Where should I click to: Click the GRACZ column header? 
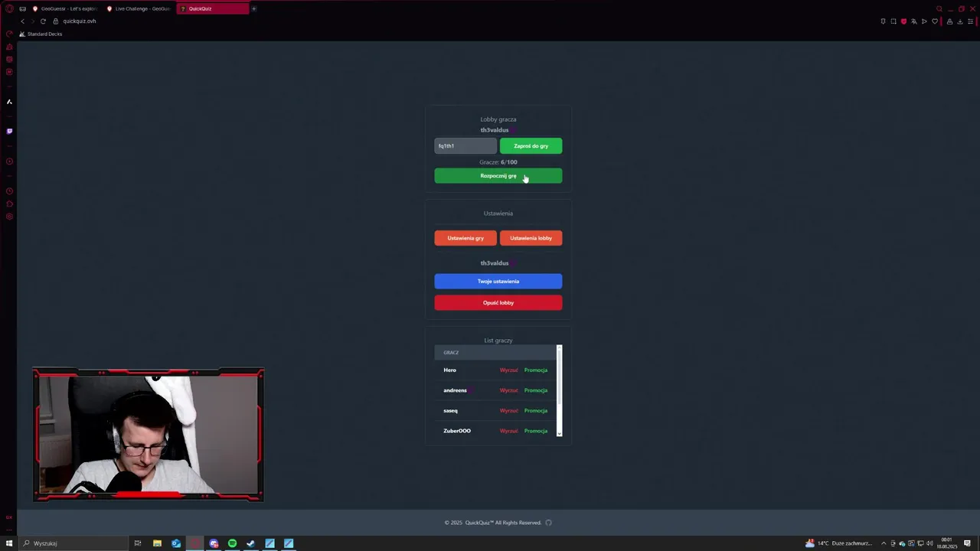(451, 353)
